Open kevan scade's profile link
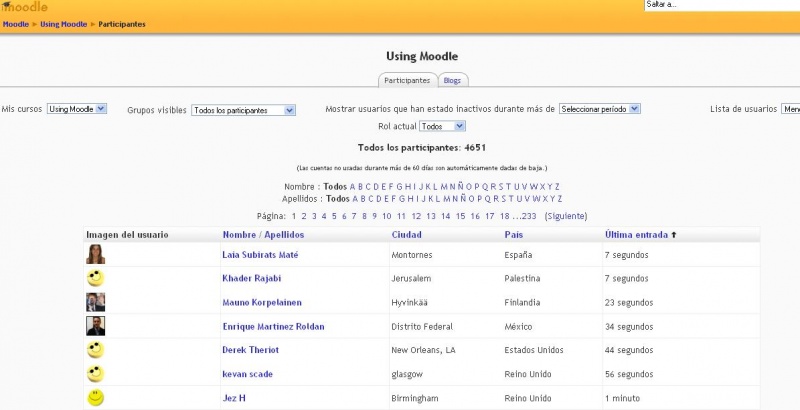 tap(247, 374)
